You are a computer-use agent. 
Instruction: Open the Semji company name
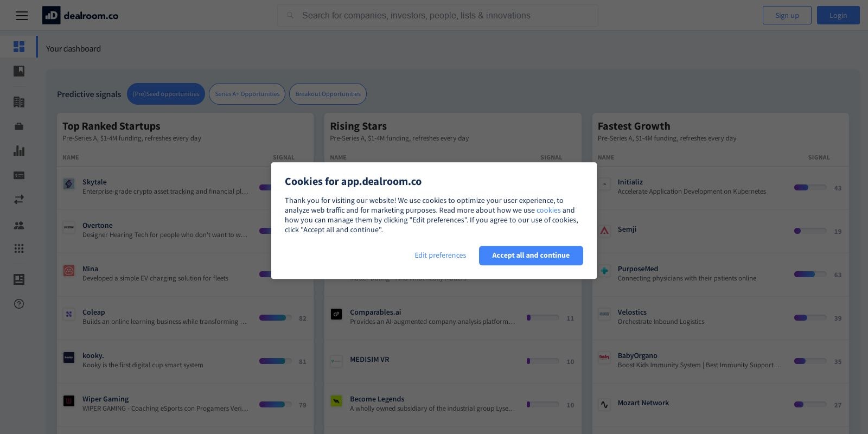coord(627,229)
